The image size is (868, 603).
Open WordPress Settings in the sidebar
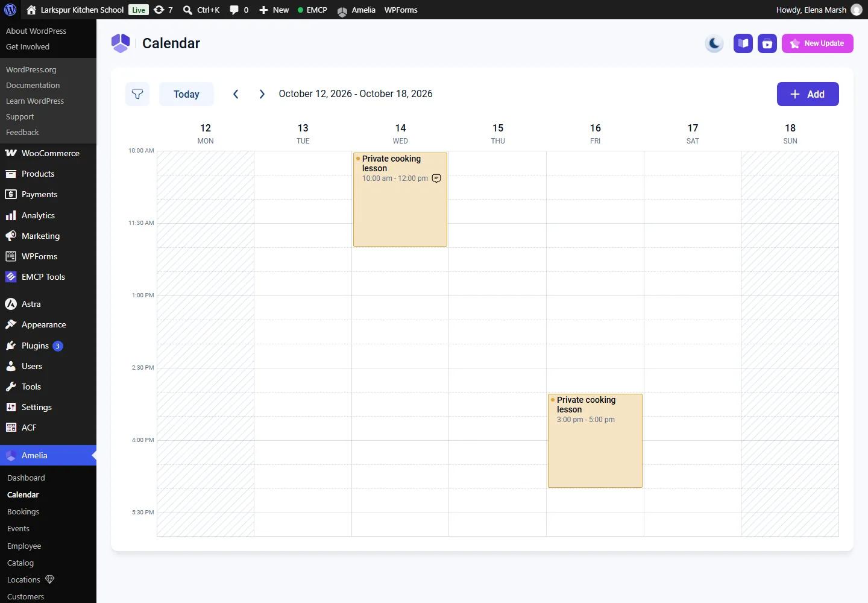(48, 407)
